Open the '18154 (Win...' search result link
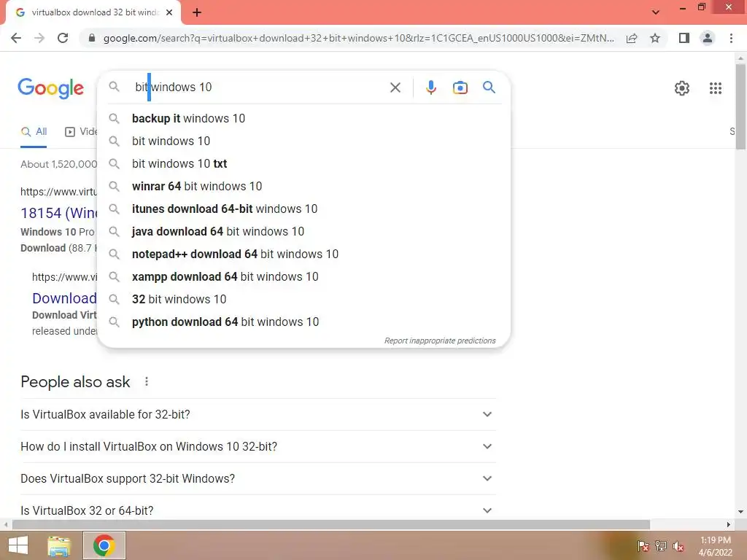Viewport: 747px width, 560px height. [58, 213]
